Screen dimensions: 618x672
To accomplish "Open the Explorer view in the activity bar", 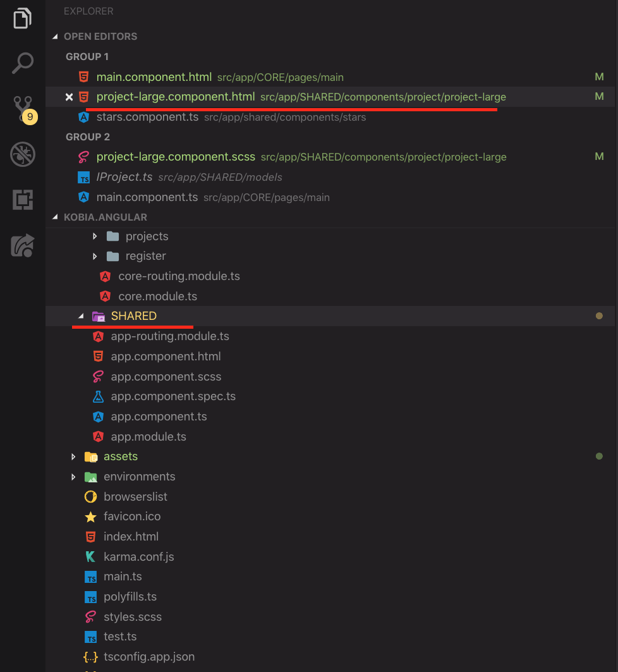I will pyautogui.click(x=22, y=18).
